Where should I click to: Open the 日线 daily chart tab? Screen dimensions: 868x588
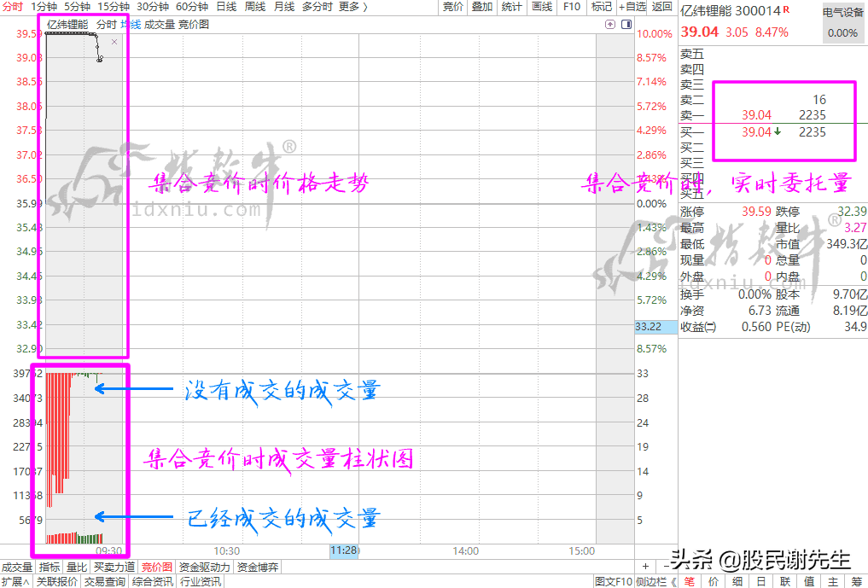click(x=226, y=7)
